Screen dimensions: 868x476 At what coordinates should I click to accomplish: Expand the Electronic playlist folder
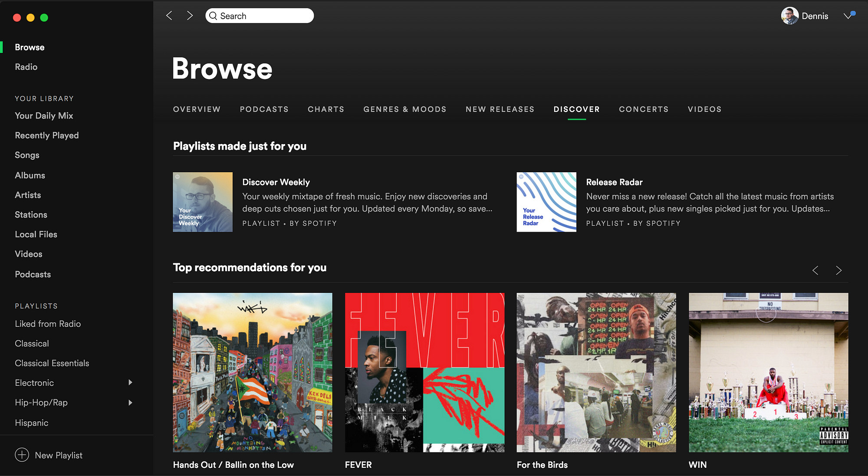point(130,382)
